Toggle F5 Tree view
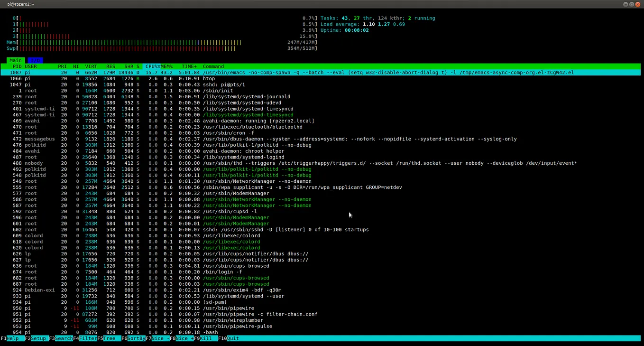This screenshot has height=346, width=644. coord(109,338)
